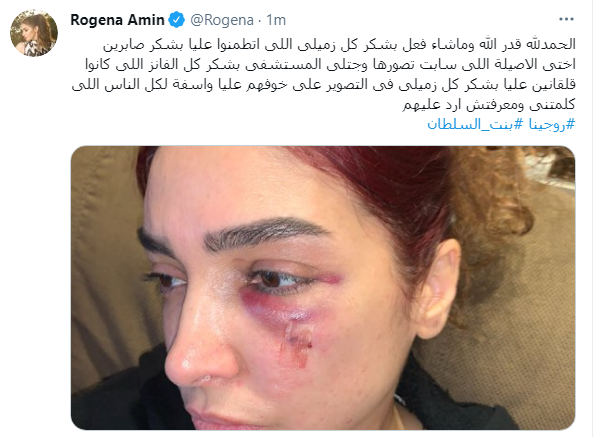
Task: Open the attached photo of the injured face
Action: click(323, 288)
